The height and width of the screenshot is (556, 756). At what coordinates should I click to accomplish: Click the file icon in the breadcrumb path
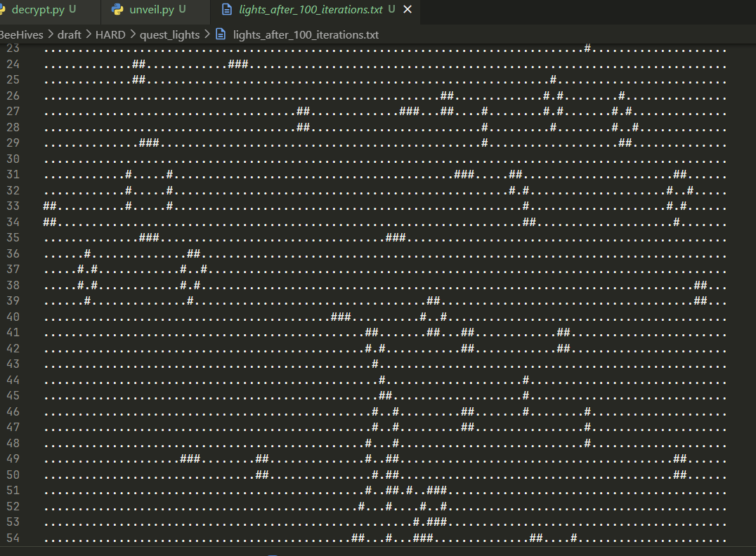(x=221, y=34)
